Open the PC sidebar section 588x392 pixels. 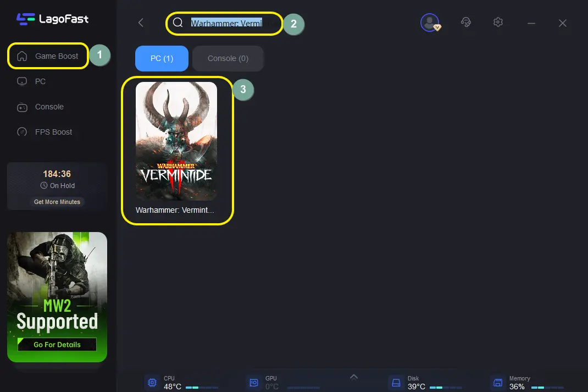(40, 81)
